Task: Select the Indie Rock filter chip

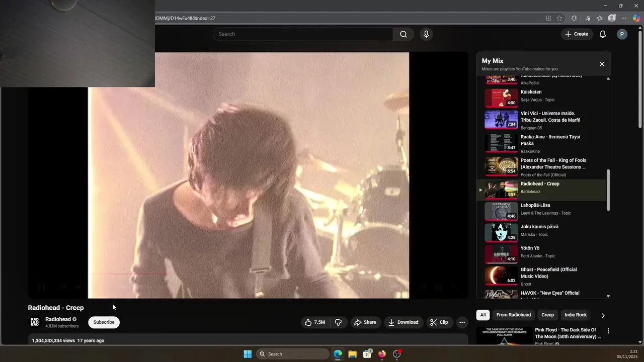Action: [x=576, y=315]
